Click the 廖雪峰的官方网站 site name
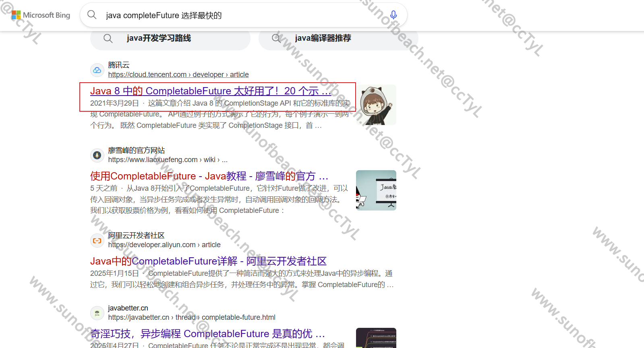 coord(137,150)
